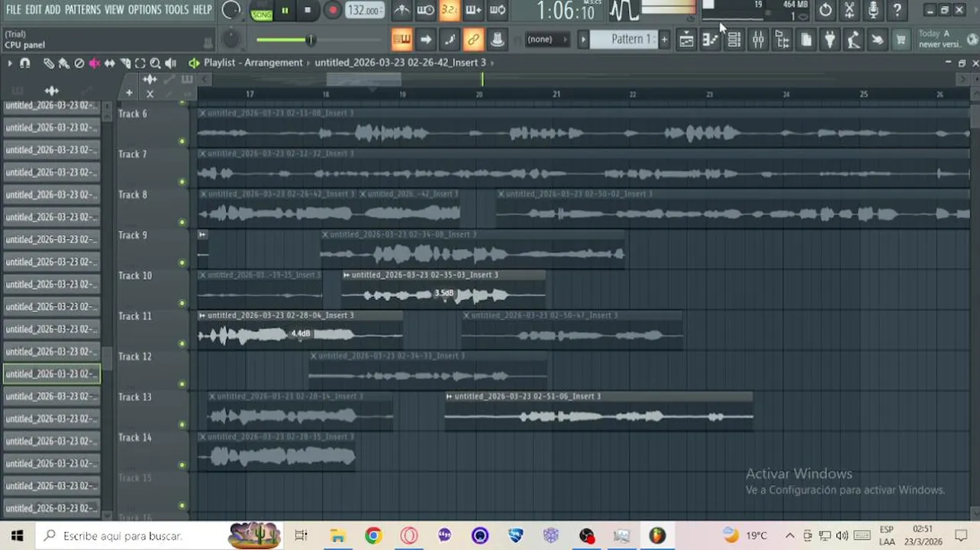Click the tempo 132.000 field
Screen dimensions: 980x550
[364, 11]
